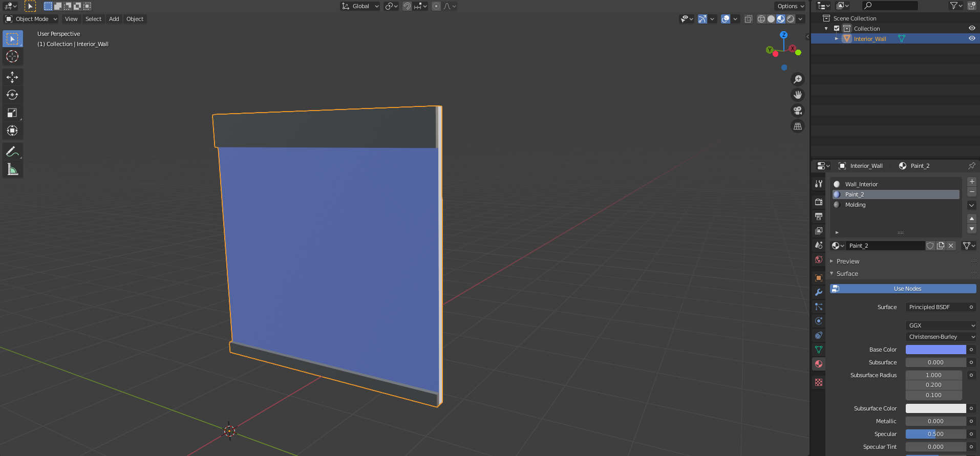The image size is (980, 456).
Task: Open the Add menu
Action: click(114, 19)
